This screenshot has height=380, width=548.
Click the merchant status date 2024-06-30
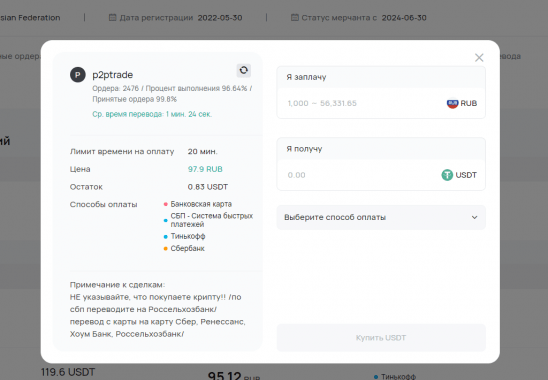(x=404, y=18)
